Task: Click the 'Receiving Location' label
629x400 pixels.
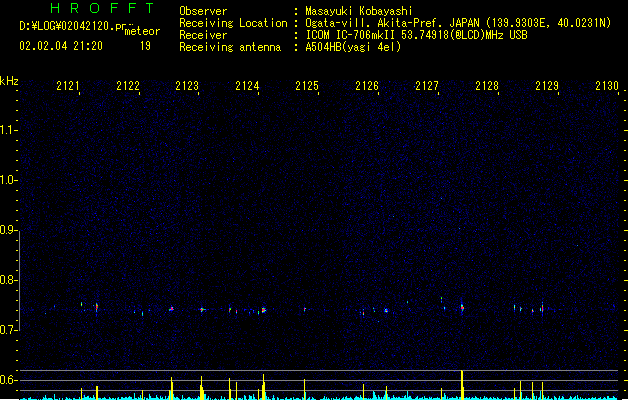Action: tap(233, 23)
